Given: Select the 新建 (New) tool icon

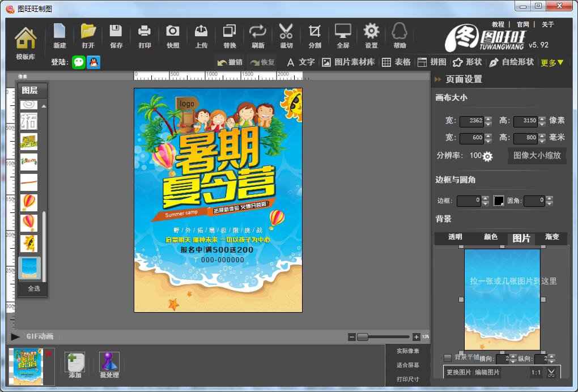Looking at the screenshot, I should click(59, 34).
